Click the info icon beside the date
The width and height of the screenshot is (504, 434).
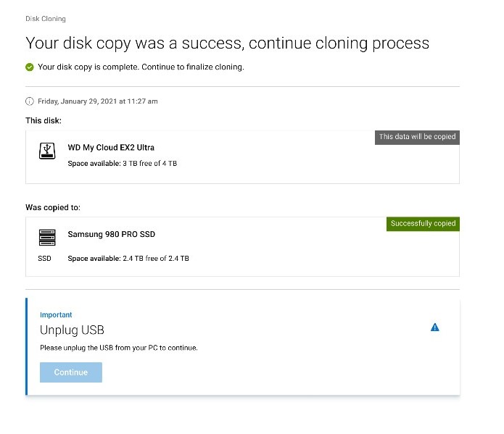[x=30, y=101]
